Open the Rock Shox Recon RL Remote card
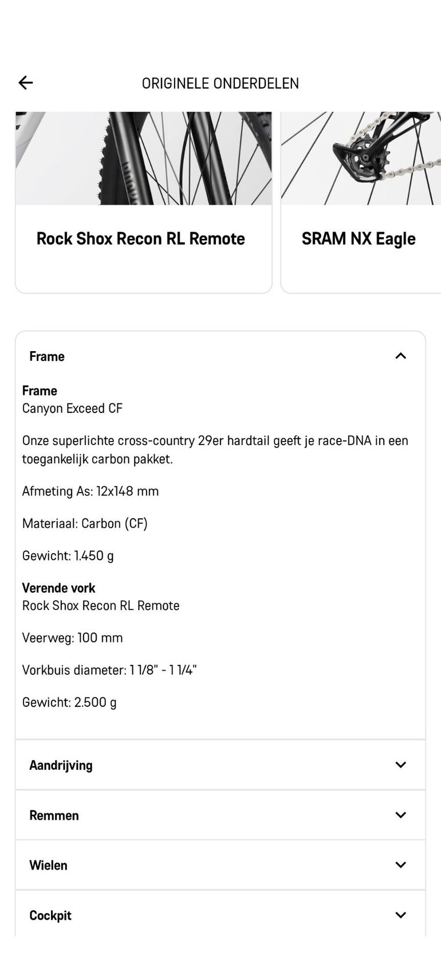 tap(144, 203)
